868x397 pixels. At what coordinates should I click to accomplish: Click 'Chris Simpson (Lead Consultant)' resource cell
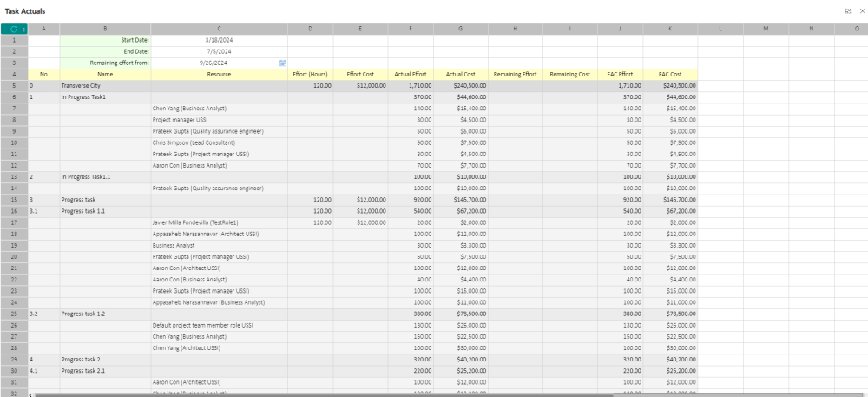tap(220, 142)
